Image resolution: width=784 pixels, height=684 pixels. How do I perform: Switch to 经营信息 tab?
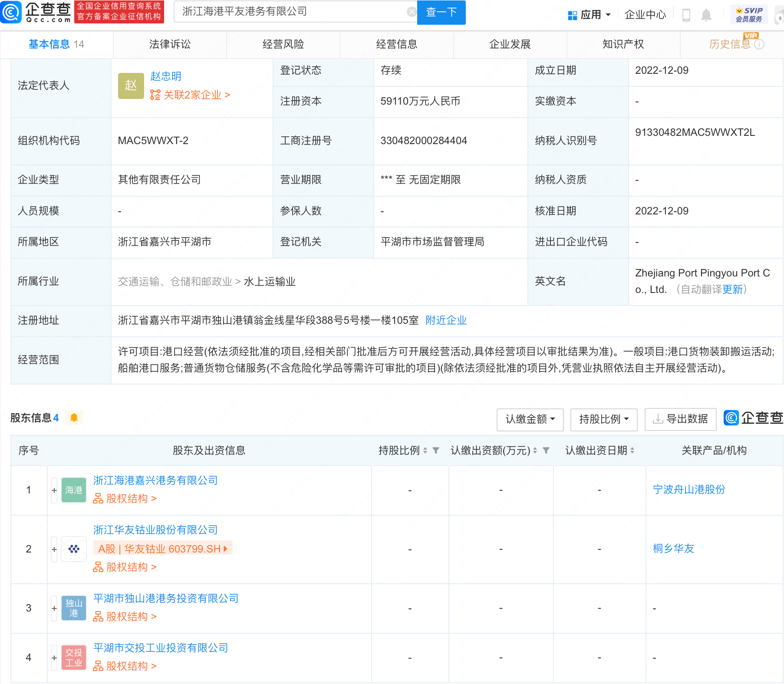(396, 44)
